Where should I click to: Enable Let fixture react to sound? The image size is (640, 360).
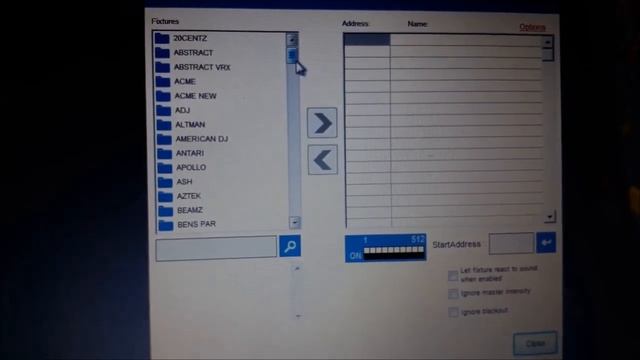point(453,276)
